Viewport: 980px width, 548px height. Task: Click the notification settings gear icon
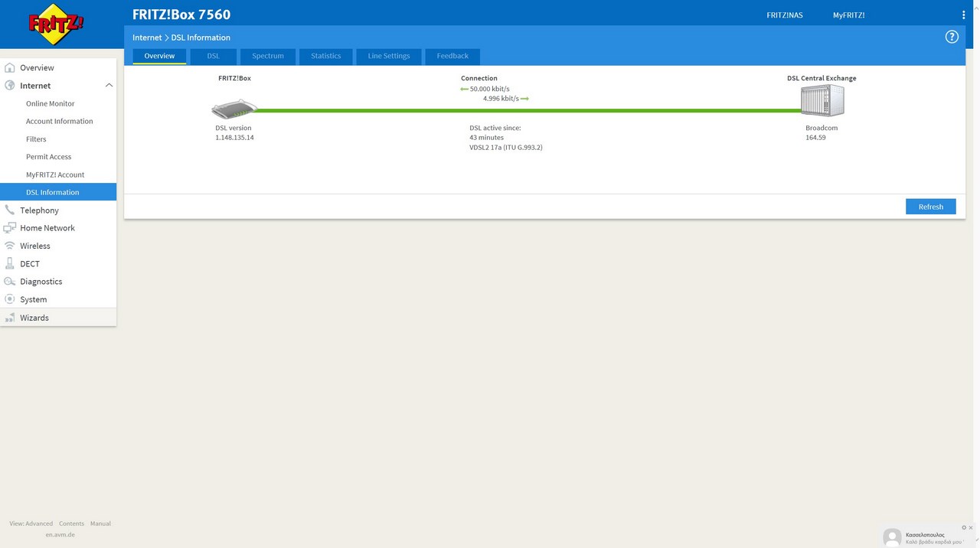[964, 527]
